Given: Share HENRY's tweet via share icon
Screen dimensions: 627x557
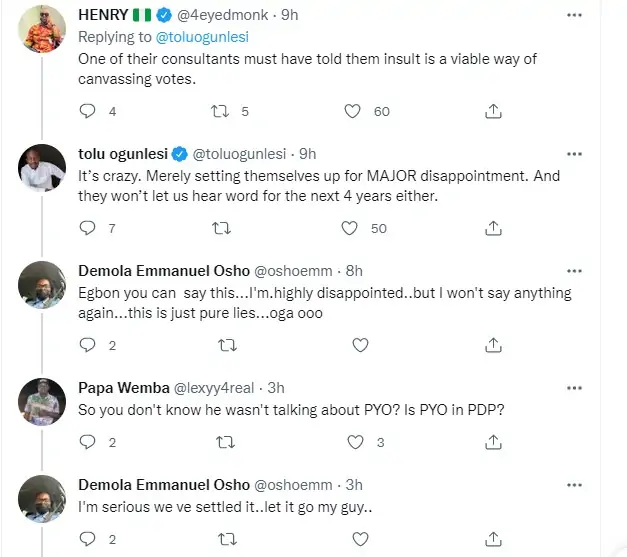Looking at the screenshot, I should point(492,112).
